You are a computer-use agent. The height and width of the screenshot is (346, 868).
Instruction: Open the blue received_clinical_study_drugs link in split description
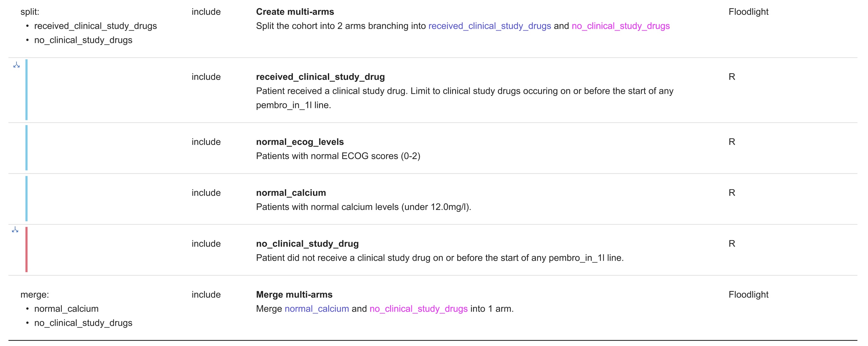point(489,26)
